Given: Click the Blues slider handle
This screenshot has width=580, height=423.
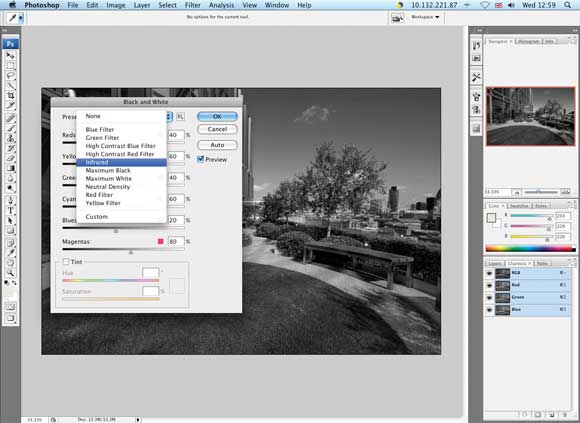Looking at the screenshot, I should point(116,231).
